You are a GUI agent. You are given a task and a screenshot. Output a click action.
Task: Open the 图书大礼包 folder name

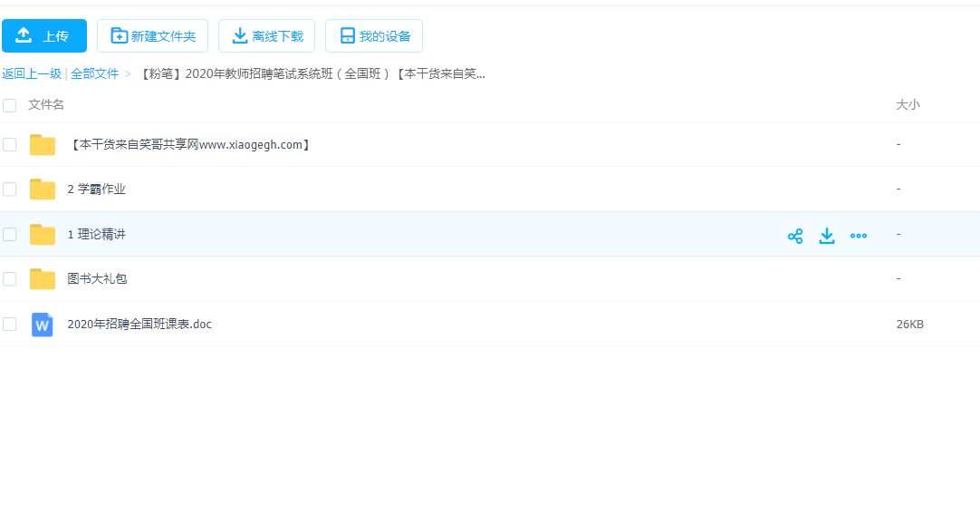(x=97, y=279)
